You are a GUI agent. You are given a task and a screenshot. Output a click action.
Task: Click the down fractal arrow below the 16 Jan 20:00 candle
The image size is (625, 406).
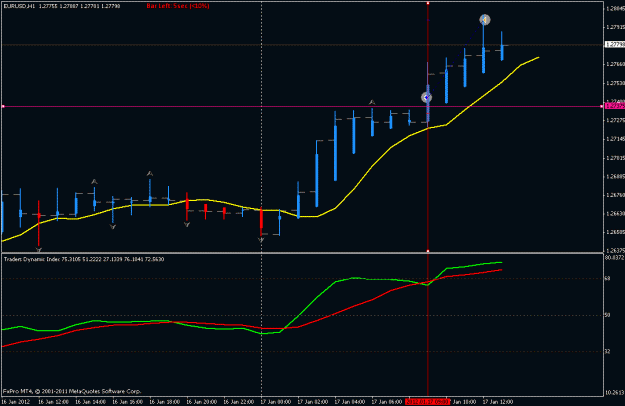(187, 225)
